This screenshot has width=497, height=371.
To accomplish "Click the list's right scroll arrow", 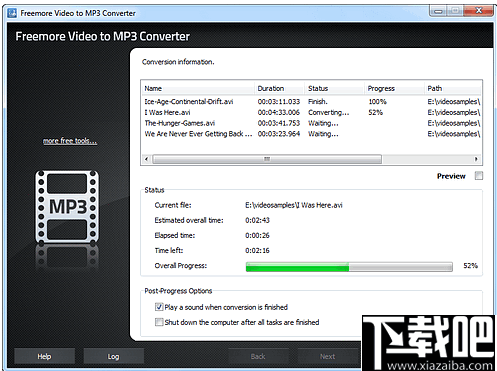I will [476, 159].
